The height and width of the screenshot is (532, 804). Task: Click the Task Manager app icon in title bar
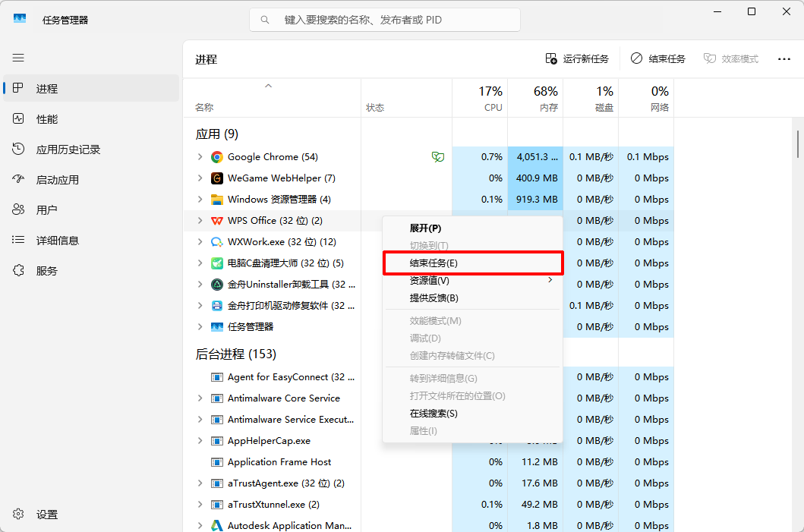[x=20, y=19]
